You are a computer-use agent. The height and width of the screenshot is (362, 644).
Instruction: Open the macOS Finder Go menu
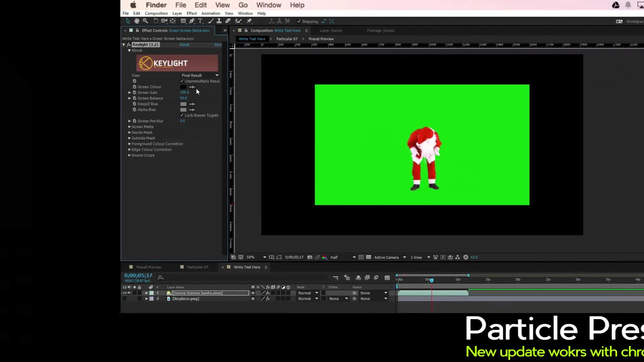point(243,5)
